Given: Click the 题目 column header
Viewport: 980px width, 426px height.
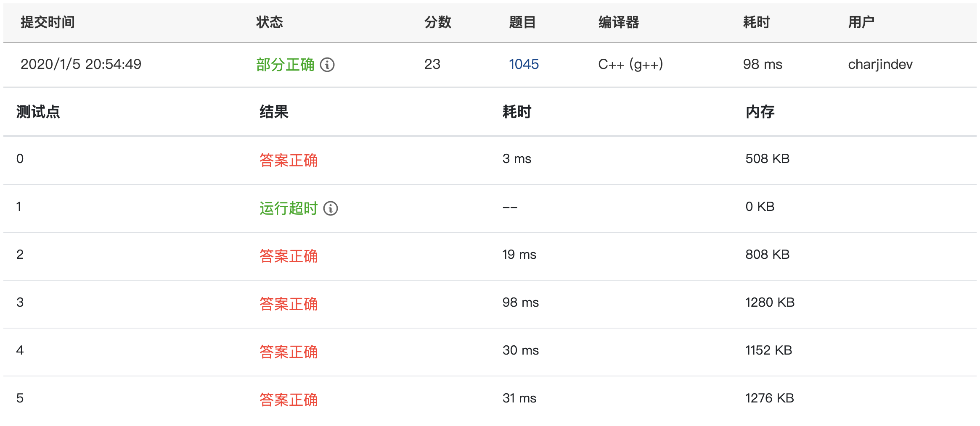Looking at the screenshot, I should pos(522,22).
